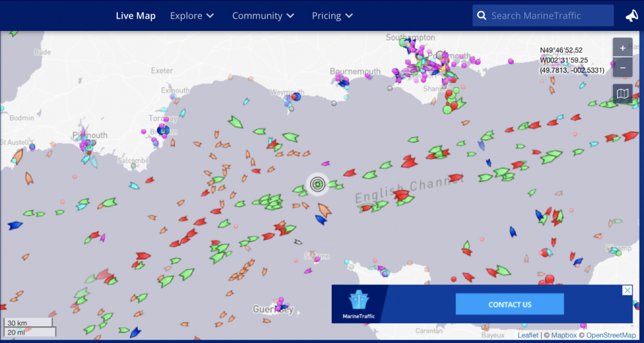Open the Community dropdown menu
The height and width of the screenshot is (343, 644).
(x=263, y=16)
